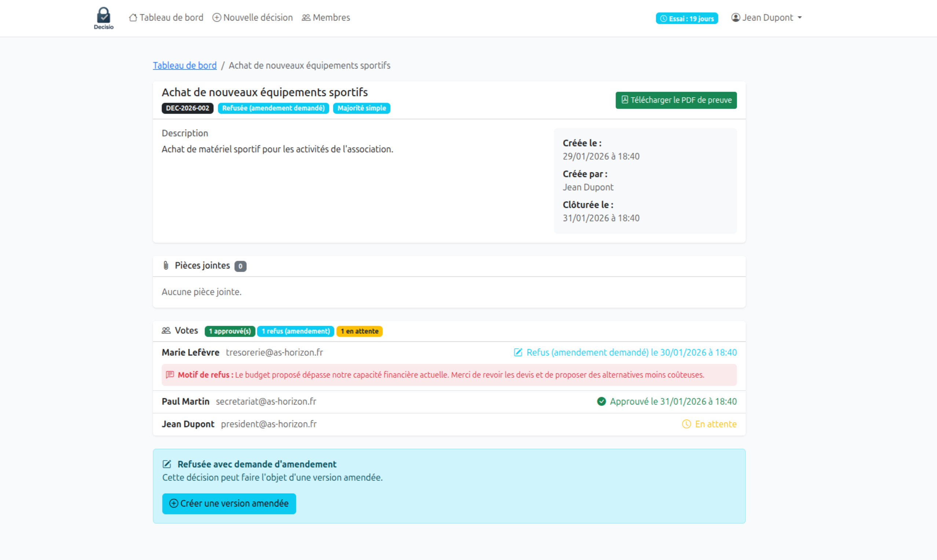Download the PDF de preuve
Image resolution: width=937 pixels, height=560 pixels.
(x=676, y=100)
